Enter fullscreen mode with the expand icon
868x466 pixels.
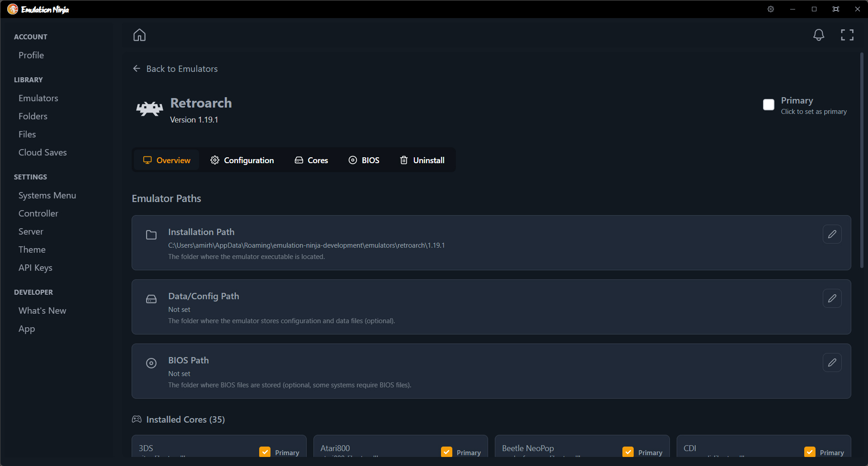pyautogui.click(x=847, y=35)
